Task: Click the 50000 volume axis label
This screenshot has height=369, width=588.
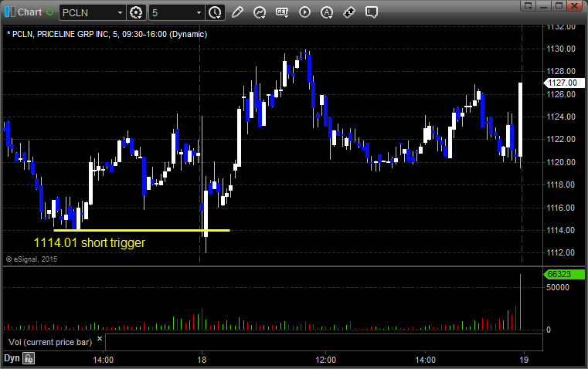Action: [x=558, y=287]
